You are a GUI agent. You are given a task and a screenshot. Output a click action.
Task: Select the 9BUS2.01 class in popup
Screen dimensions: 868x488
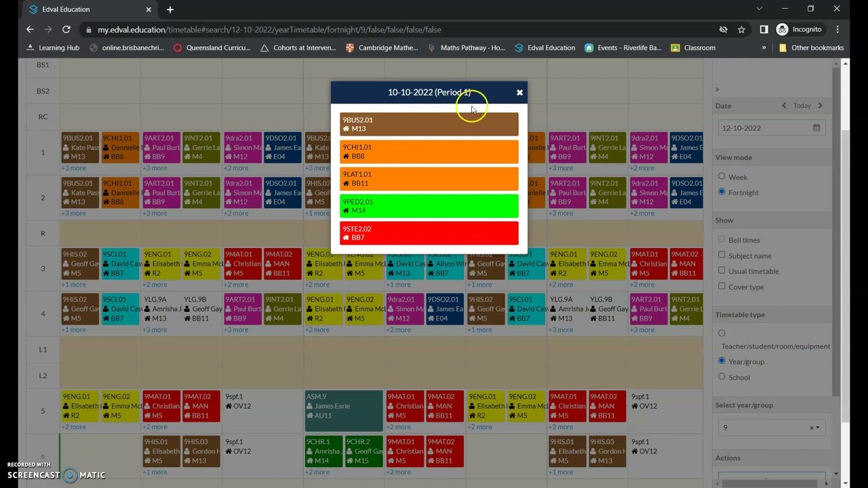429,124
